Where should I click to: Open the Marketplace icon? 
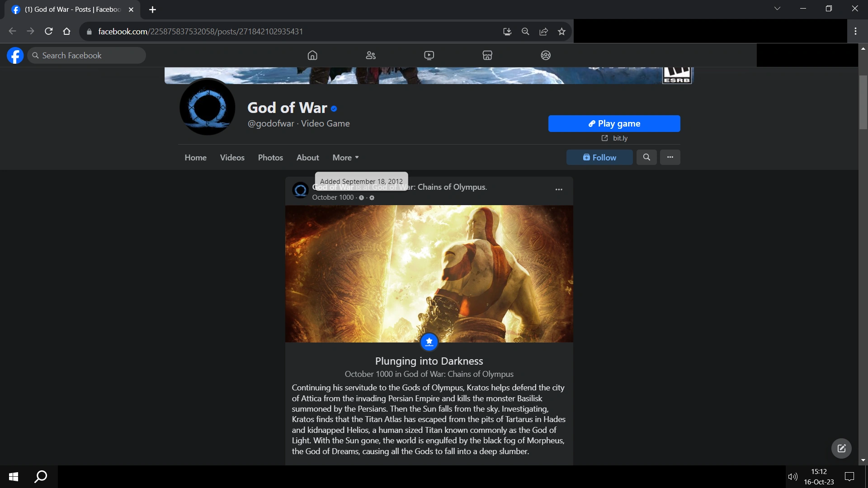pos(487,55)
